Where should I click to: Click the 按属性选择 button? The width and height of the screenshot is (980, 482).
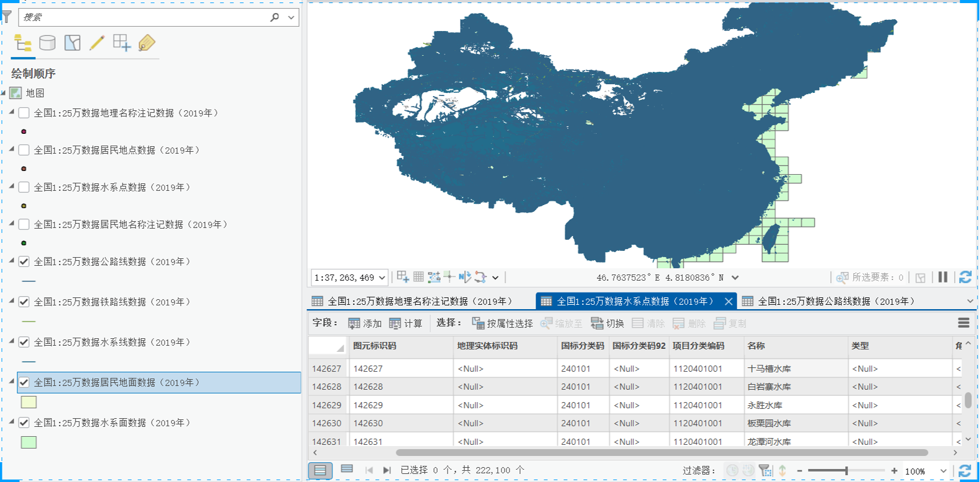(x=502, y=323)
